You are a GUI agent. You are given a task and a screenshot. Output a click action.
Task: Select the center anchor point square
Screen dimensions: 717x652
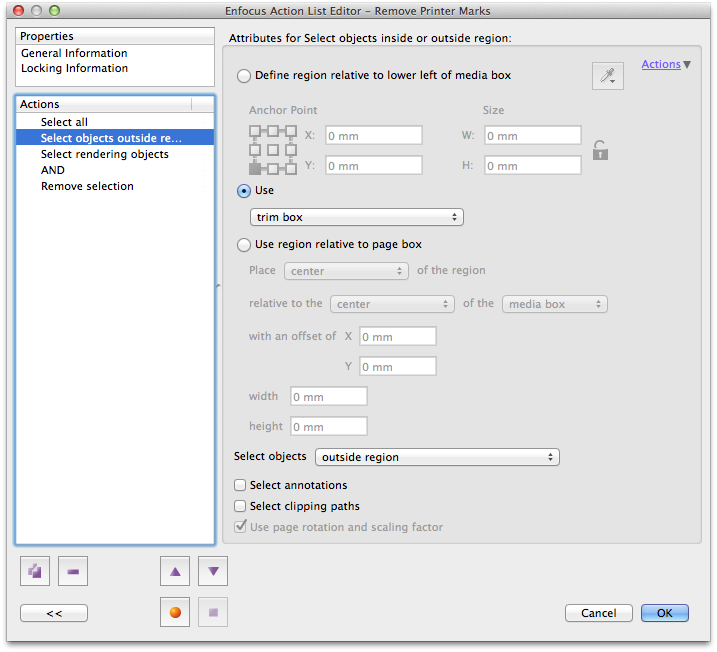pos(273,150)
